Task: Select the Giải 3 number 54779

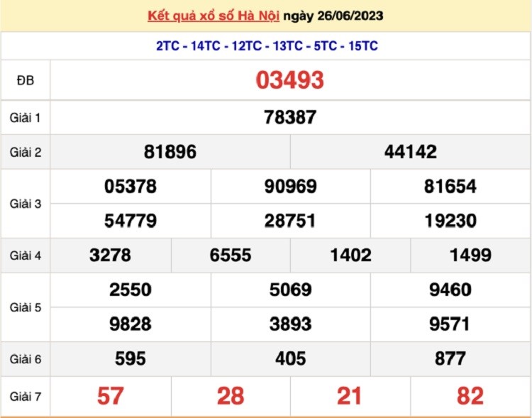Action: (131, 221)
